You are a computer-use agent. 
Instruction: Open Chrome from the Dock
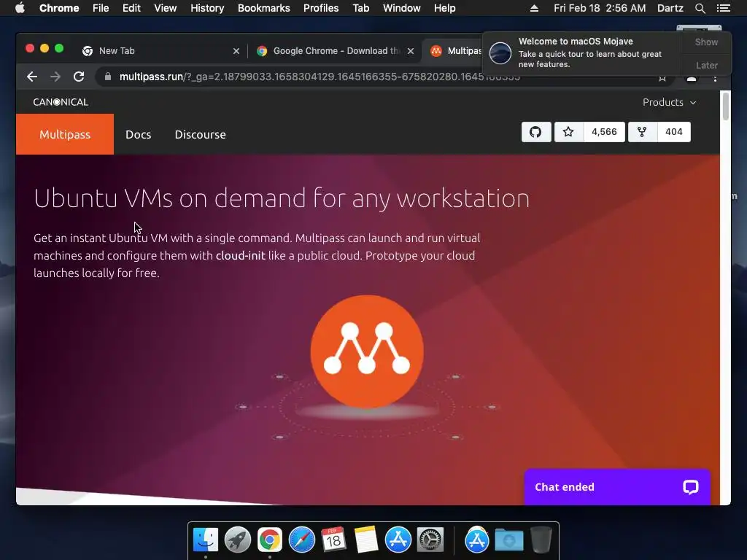[270, 540]
